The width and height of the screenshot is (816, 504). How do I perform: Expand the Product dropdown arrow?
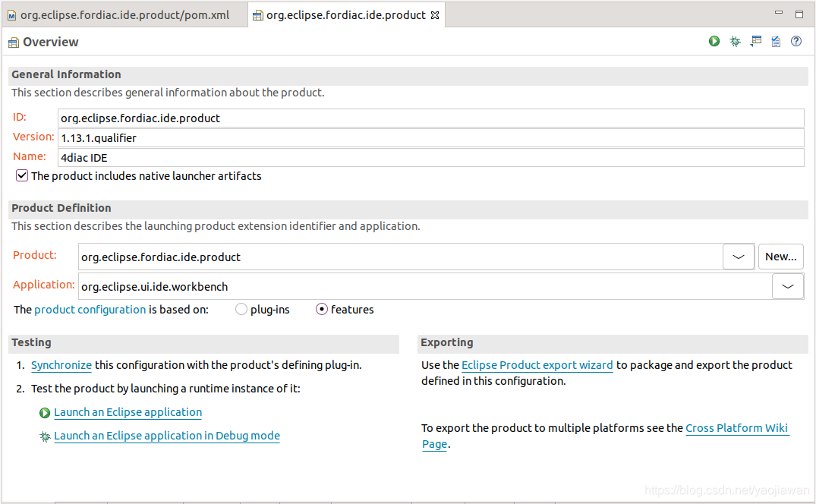[x=739, y=257]
